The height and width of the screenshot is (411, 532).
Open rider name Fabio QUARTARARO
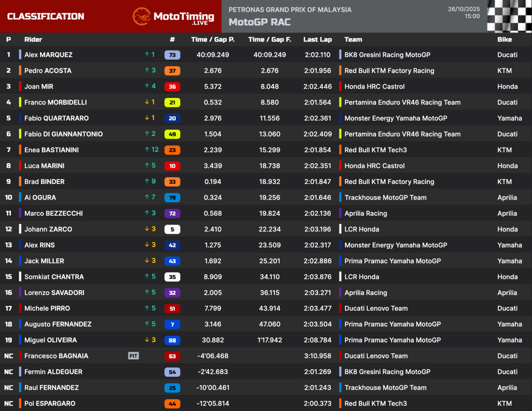(x=57, y=118)
